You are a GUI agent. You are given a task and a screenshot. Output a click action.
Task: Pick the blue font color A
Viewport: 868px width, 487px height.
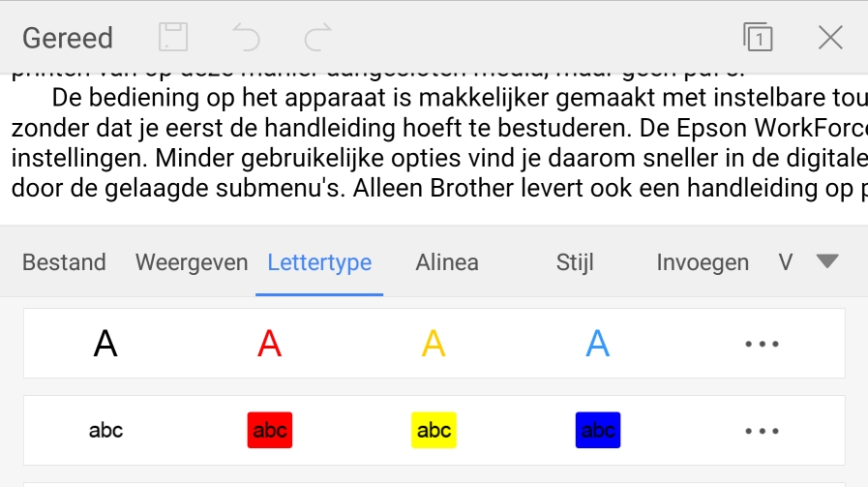(x=598, y=344)
